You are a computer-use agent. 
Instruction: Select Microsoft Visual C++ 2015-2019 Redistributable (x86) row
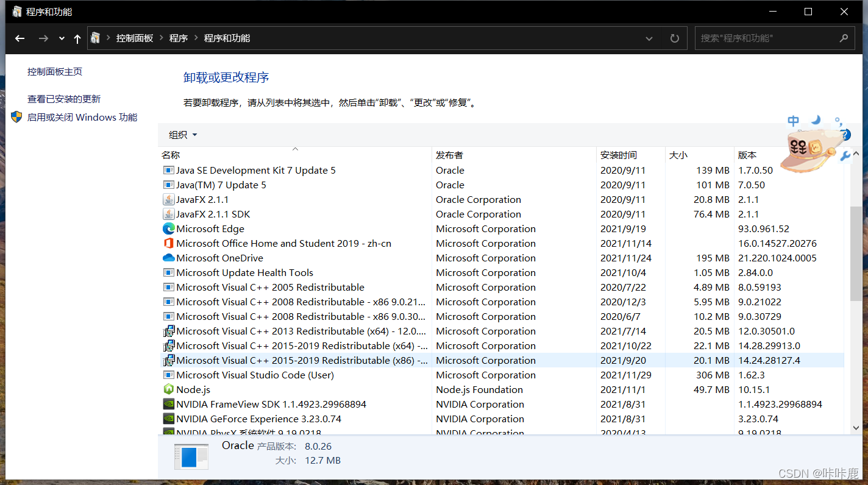[501, 361]
